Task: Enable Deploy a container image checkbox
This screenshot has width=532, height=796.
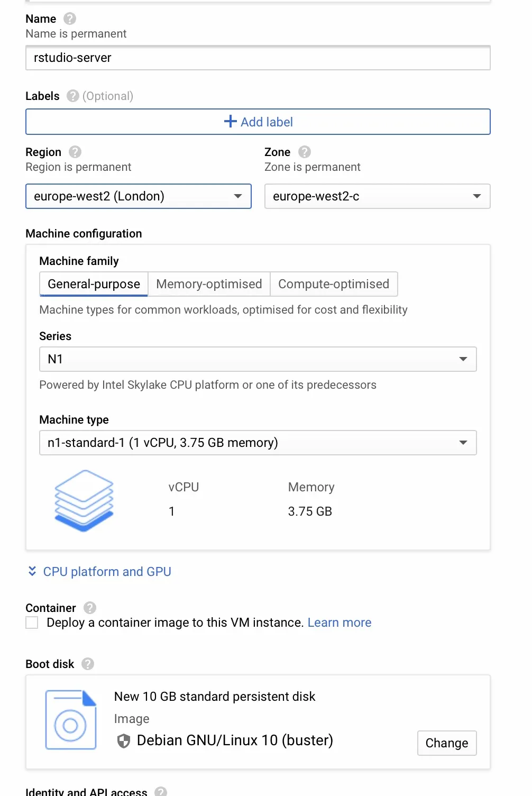Action: (x=32, y=623)
